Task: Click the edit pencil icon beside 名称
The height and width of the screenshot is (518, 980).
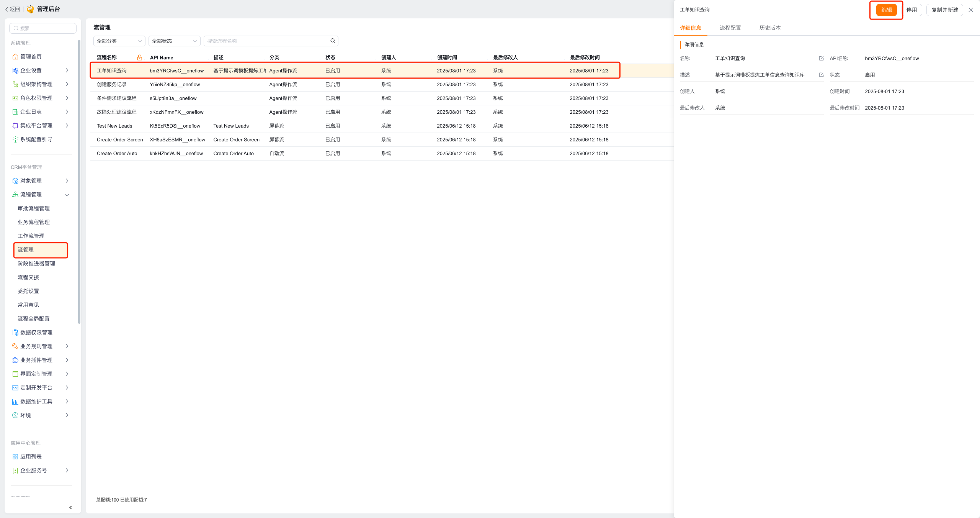Action: point(821,58)
